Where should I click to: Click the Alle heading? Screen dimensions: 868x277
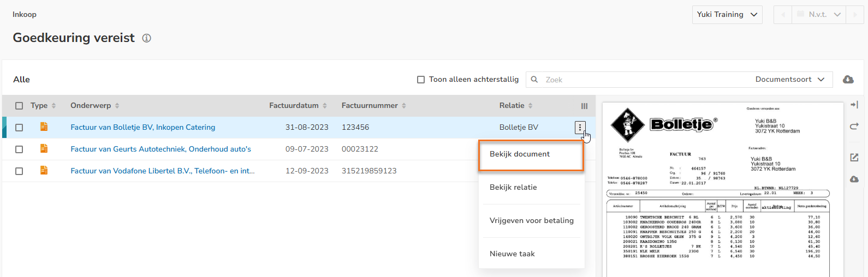pos(21,80)
